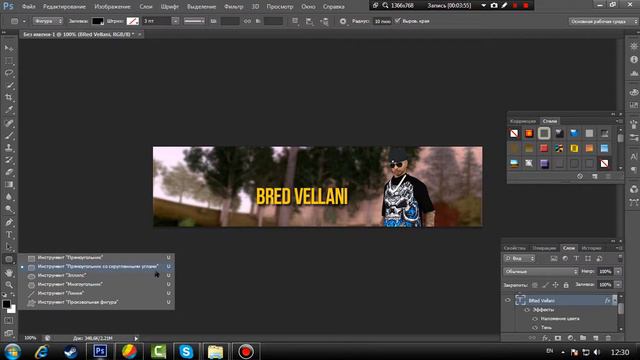This screenshot has height=360, width=640.
Task: Select the Hand tool
Action: [x=9, y=273]
